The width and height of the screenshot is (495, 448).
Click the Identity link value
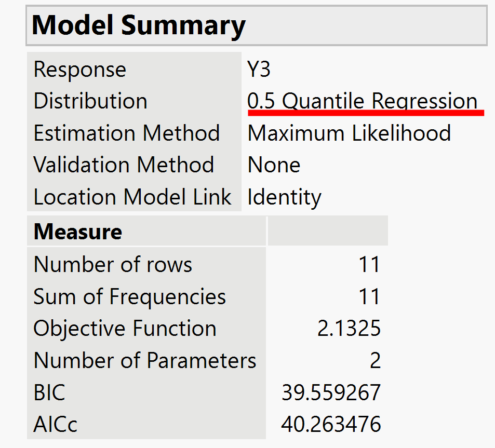pyautogui.click(x=284, y=197)
